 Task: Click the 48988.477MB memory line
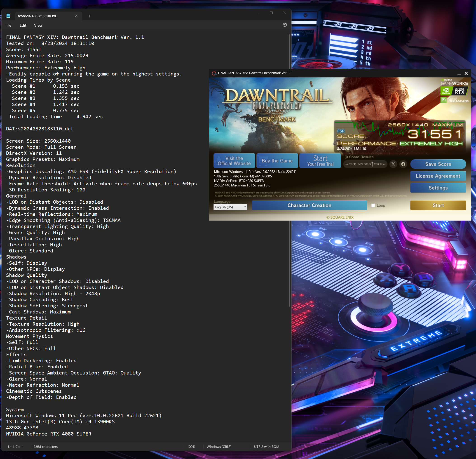22,428
